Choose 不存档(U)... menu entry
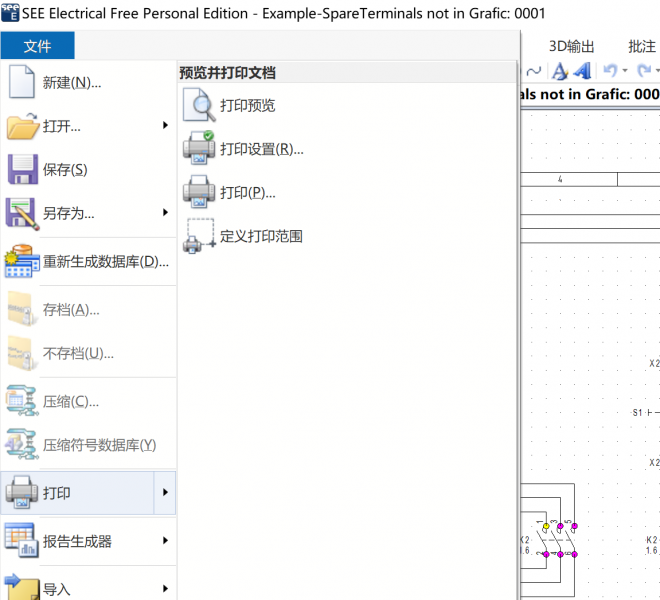 (x=88, y=353)
